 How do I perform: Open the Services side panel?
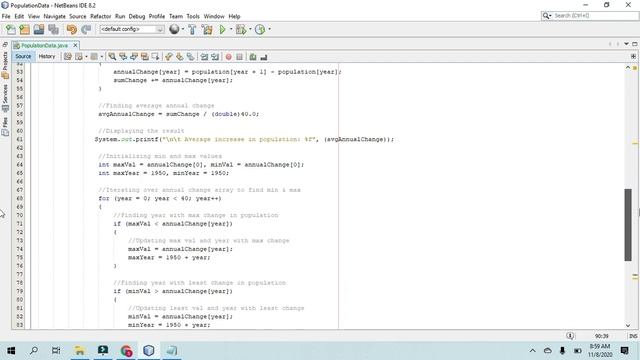(x=5, y=98)
